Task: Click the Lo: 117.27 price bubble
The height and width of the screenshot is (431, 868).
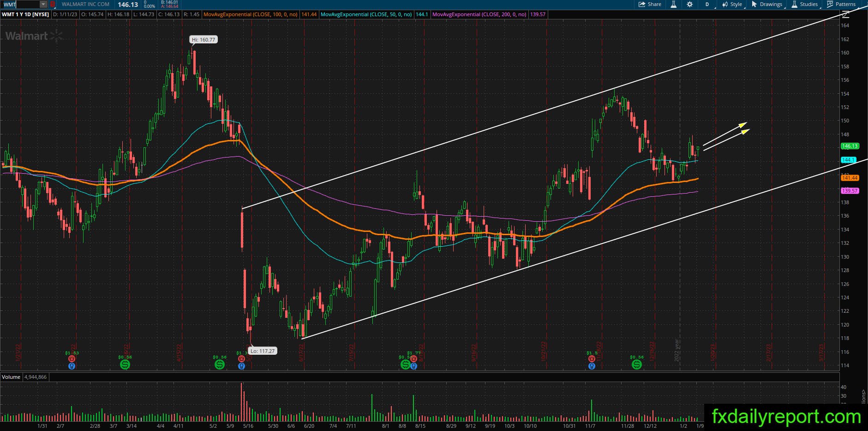Action: coord(263,351)
